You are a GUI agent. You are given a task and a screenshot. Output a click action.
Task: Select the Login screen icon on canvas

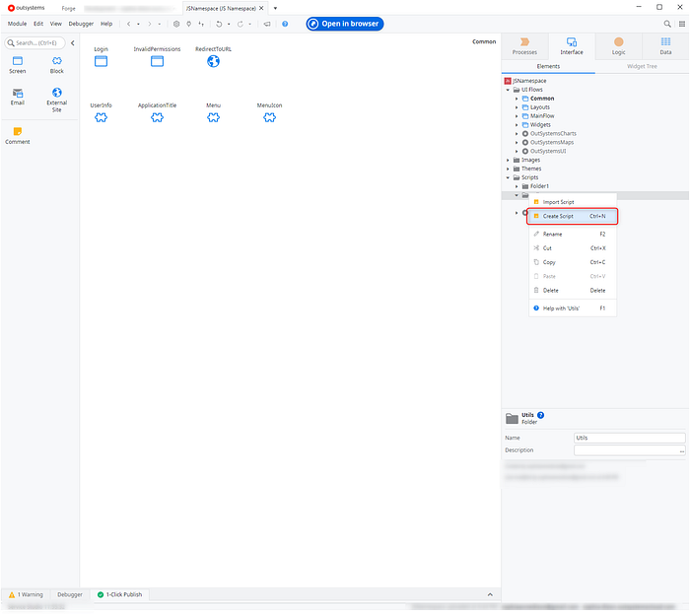coord(101,61)
